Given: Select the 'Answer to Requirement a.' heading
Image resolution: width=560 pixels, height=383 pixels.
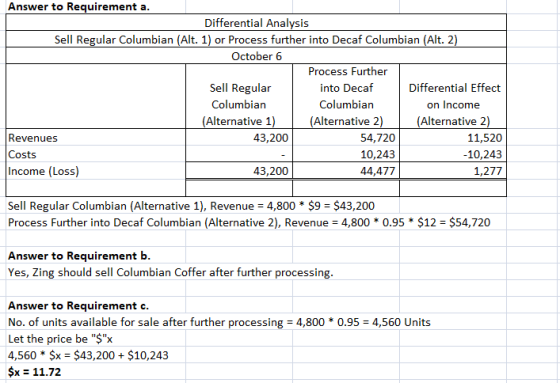Looking at the screenshot, I should click(79, 6).
